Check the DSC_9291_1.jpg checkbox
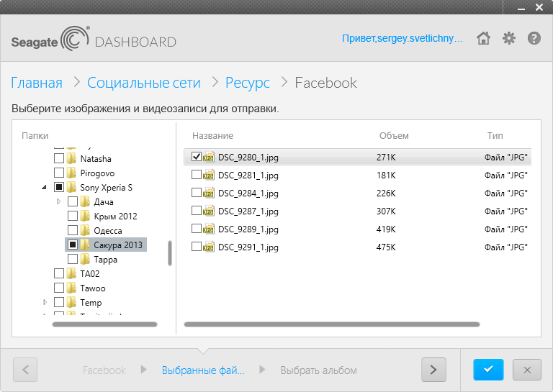This screenshot has width=553, height=392. 196,246
